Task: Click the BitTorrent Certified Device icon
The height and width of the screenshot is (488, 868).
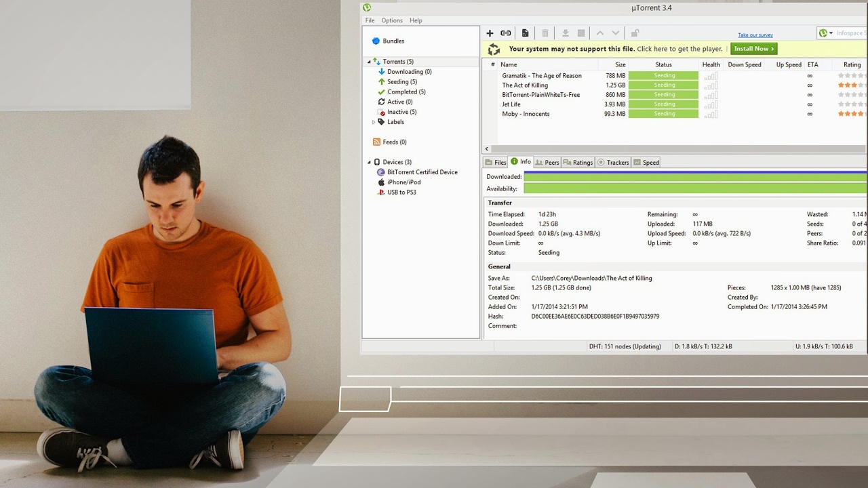Action: point(381,172)
